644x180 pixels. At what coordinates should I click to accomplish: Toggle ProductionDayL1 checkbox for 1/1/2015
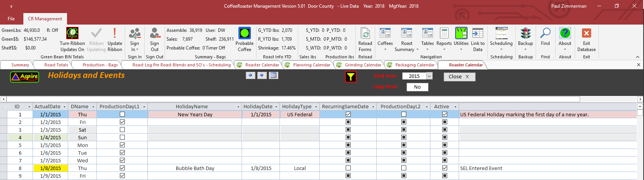[x=122, y=114]
